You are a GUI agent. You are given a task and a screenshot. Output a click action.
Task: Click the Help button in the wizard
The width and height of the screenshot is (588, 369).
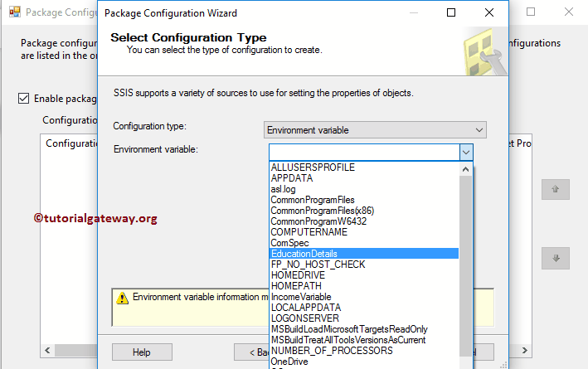(x=142, y=352)
